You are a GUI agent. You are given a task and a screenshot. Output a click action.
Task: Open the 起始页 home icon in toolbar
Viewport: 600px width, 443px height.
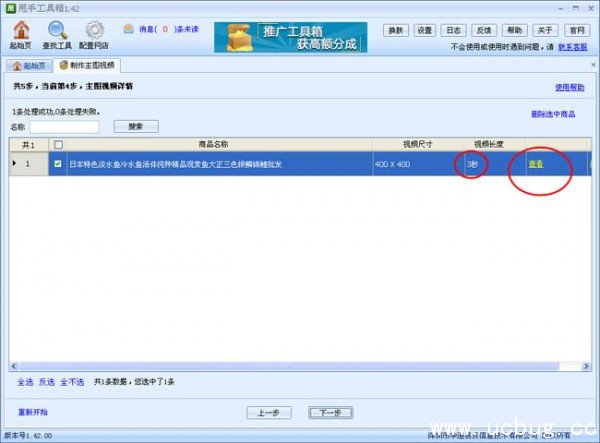coord(19,31)
